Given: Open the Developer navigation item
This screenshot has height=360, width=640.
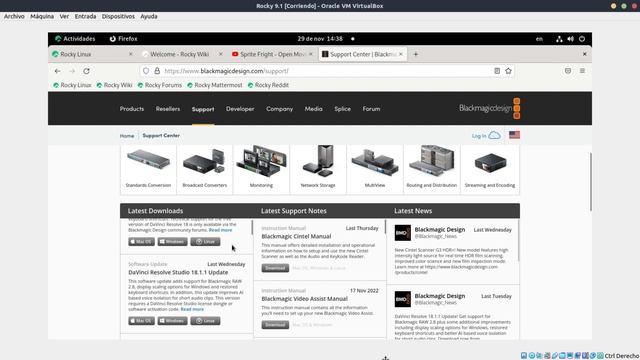Looking at the screenshot, I should coord(240,109).
